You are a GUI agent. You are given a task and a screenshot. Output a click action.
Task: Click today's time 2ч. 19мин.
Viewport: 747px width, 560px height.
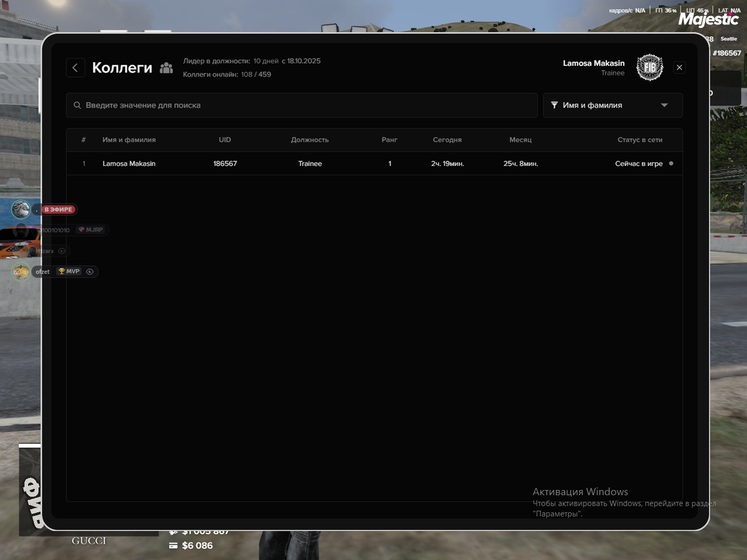(447, 163)
